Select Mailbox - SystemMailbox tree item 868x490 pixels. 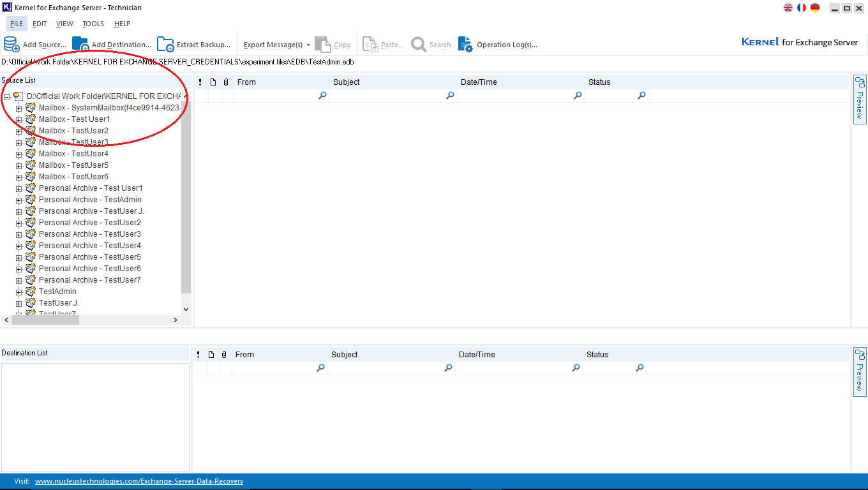tap(110, 108)
